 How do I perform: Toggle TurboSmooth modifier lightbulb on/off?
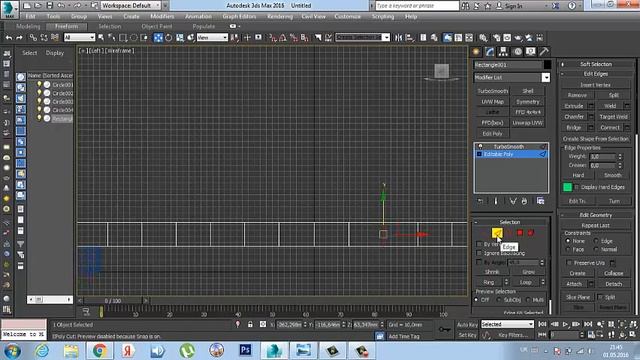click(x=480, y=147)
